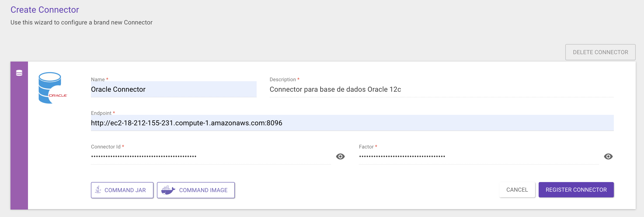
Task: Cancel the connector creation
Action: [x=517, y=190]
